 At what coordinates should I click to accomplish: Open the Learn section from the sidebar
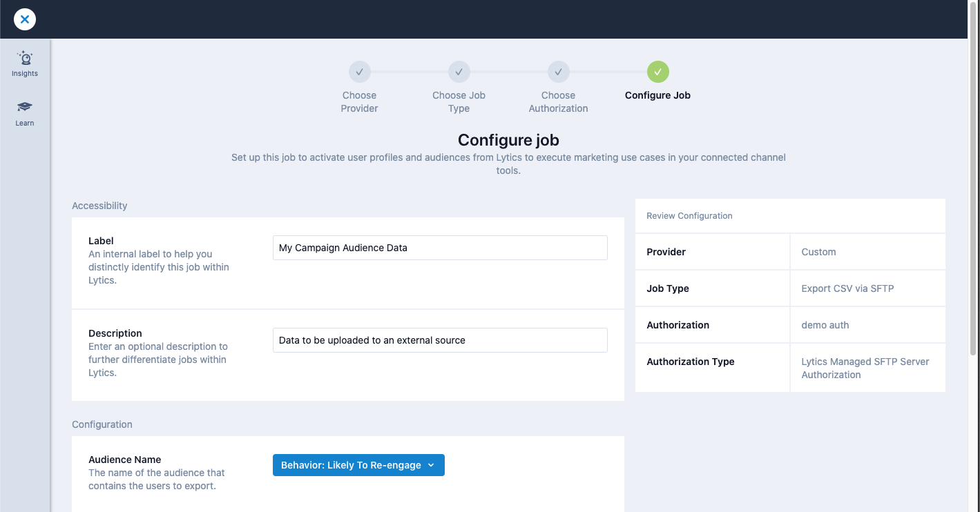[x=24, y=113]
